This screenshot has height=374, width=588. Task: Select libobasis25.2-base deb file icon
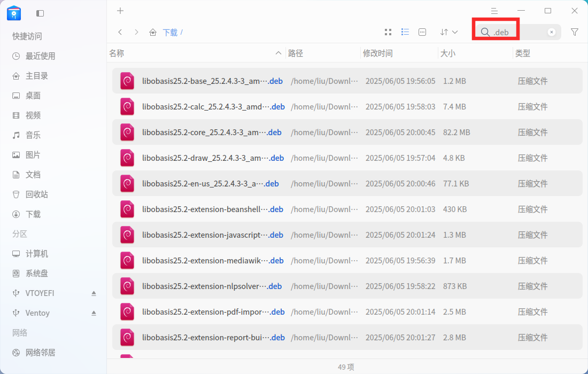pyautogui.click(x=127, y=81)
